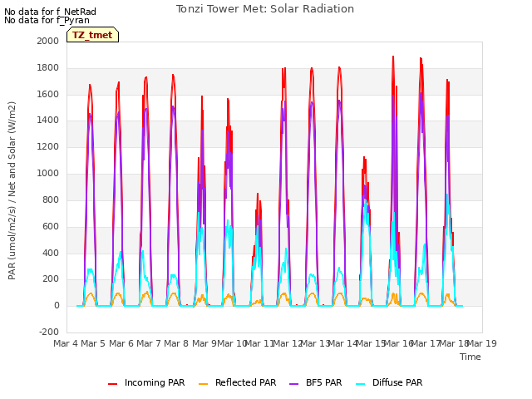Click the TZ_tmet label box
532x399 pixels.
92,35
